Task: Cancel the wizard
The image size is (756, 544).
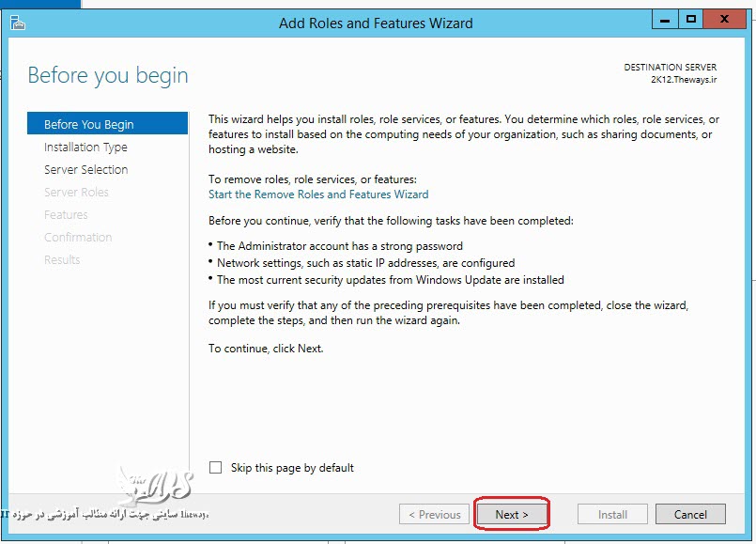Action: tap(690, 514)
